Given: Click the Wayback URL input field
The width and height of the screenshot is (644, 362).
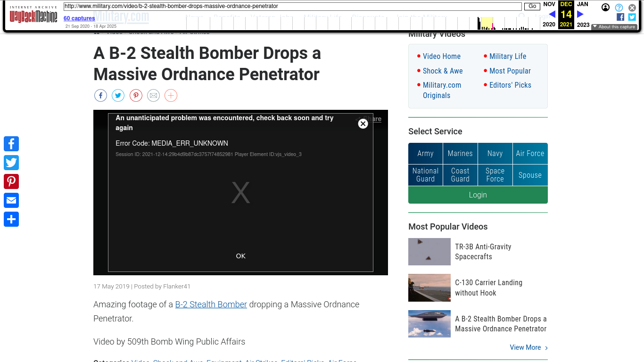Looking at the screenshot, I should coord(293,7).
